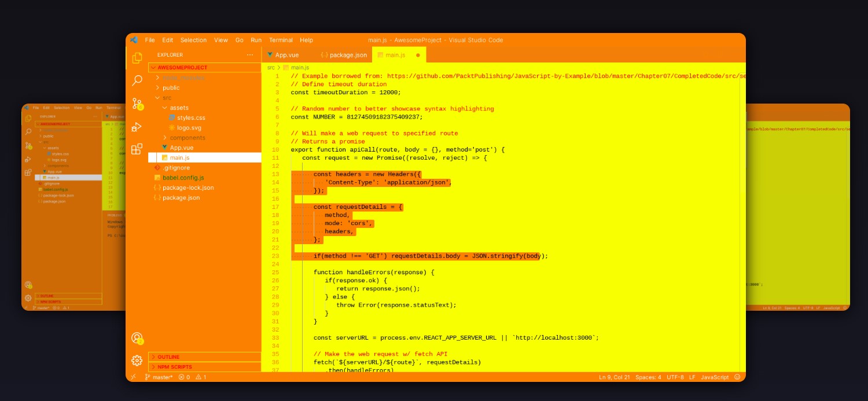Click line number 25 in the gutter
The width and height of the screenshot is (868, 401).
pyautogui.click(x=275, y=272)
